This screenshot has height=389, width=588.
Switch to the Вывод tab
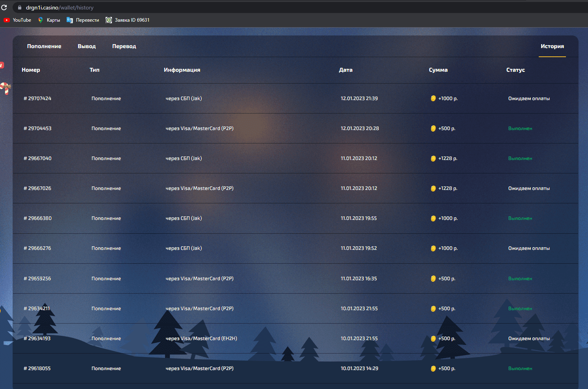tap(87, 46)
